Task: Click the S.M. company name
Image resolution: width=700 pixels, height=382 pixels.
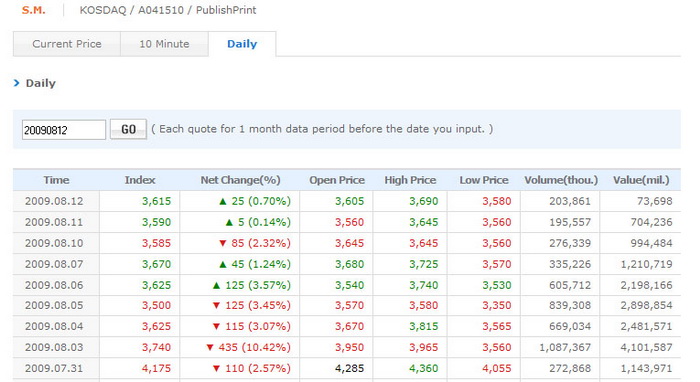Action: coord(33,10)
